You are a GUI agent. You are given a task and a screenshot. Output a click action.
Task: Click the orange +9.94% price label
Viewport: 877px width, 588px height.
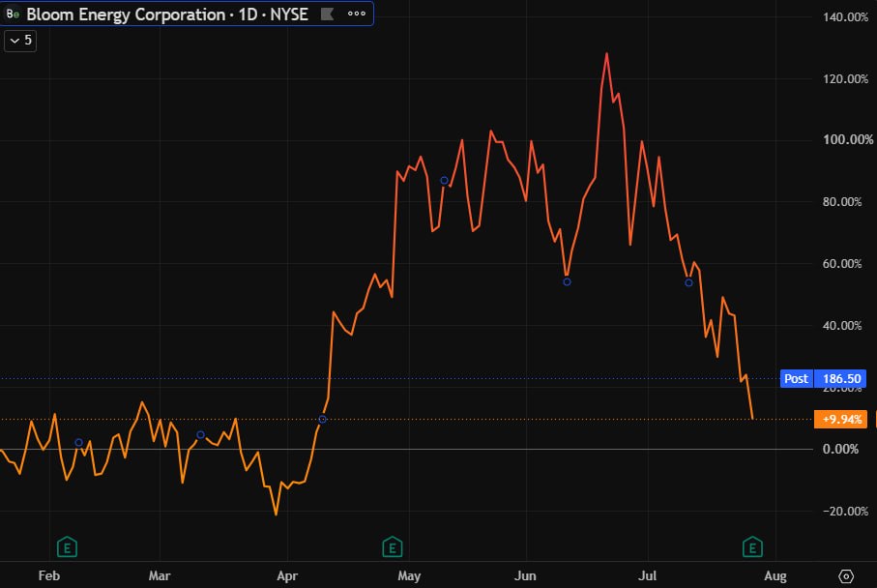pos(840,419)
